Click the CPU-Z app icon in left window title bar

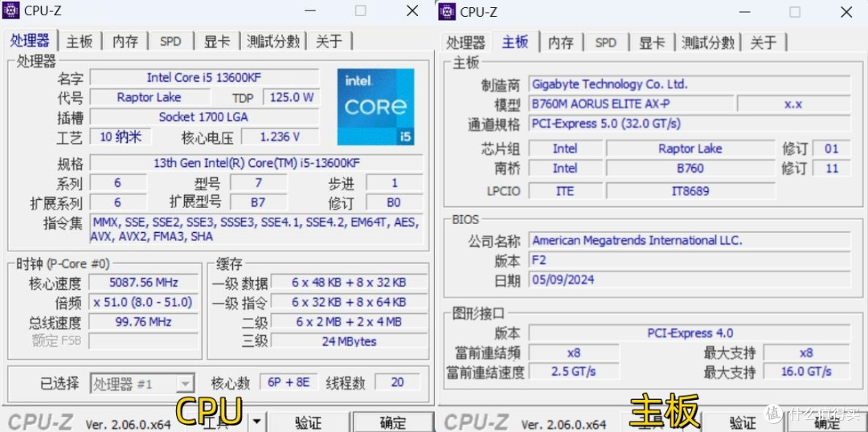click(11, 10)
